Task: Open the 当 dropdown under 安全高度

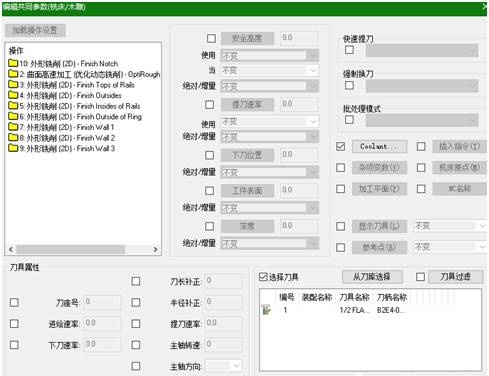Action: click(x=269, y=70)
